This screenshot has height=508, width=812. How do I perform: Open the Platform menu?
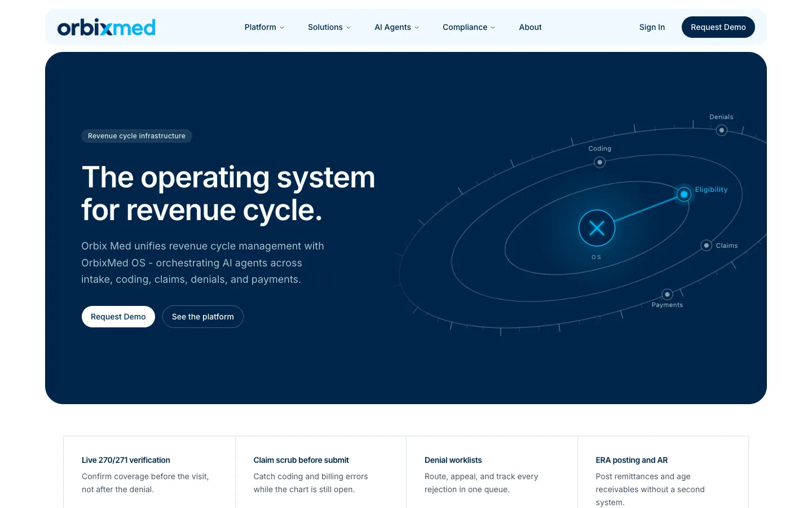[x=264, y=27]
